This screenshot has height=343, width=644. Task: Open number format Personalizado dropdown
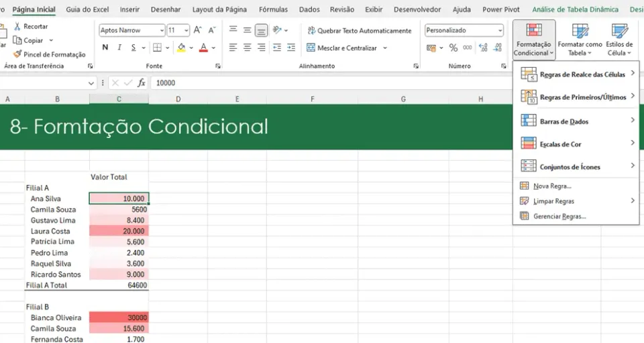click(x=500, y=30)
